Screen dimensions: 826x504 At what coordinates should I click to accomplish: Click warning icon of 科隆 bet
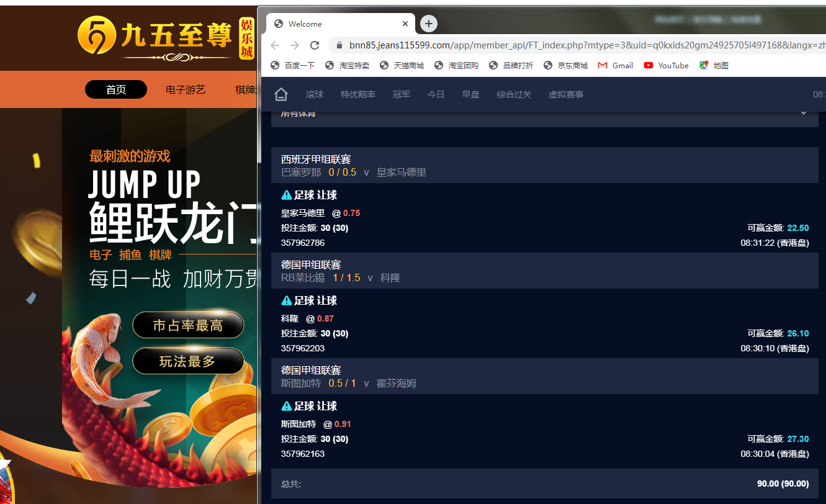(286, 300)
